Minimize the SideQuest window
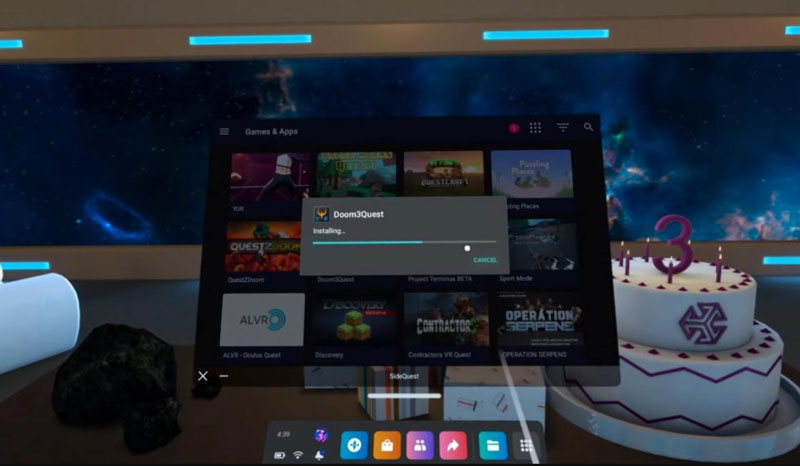This screenshot has width=800, height=466. (x=223, y=376)
